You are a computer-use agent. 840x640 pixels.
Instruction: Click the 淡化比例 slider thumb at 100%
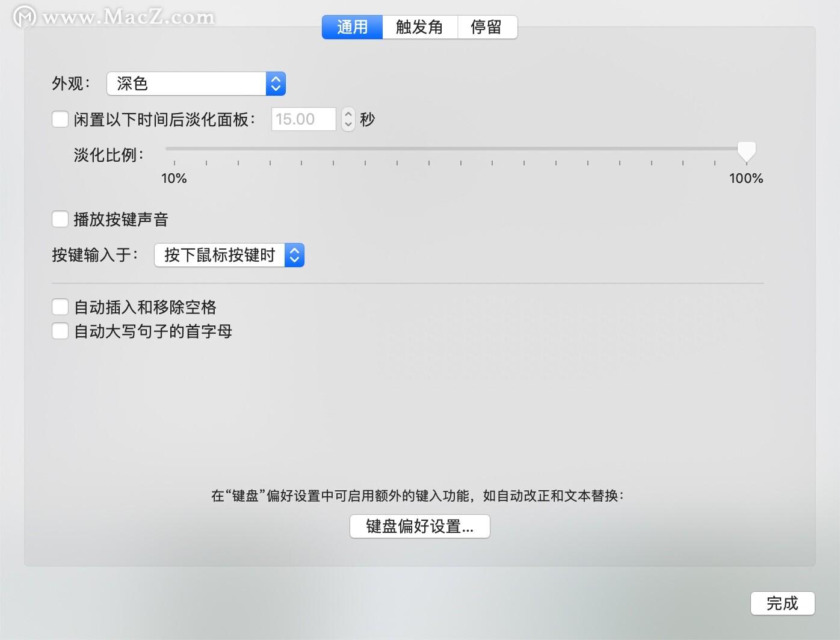(x=747, y=152)
